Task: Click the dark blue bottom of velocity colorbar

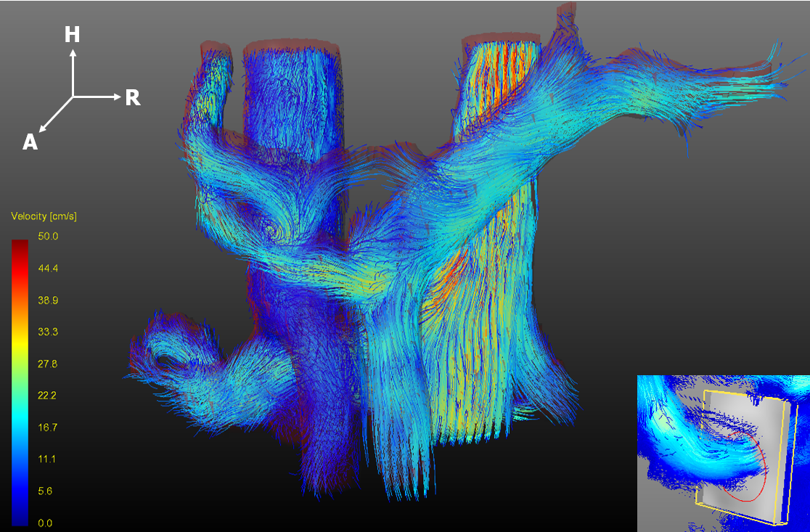Action: tap(20, 515)
